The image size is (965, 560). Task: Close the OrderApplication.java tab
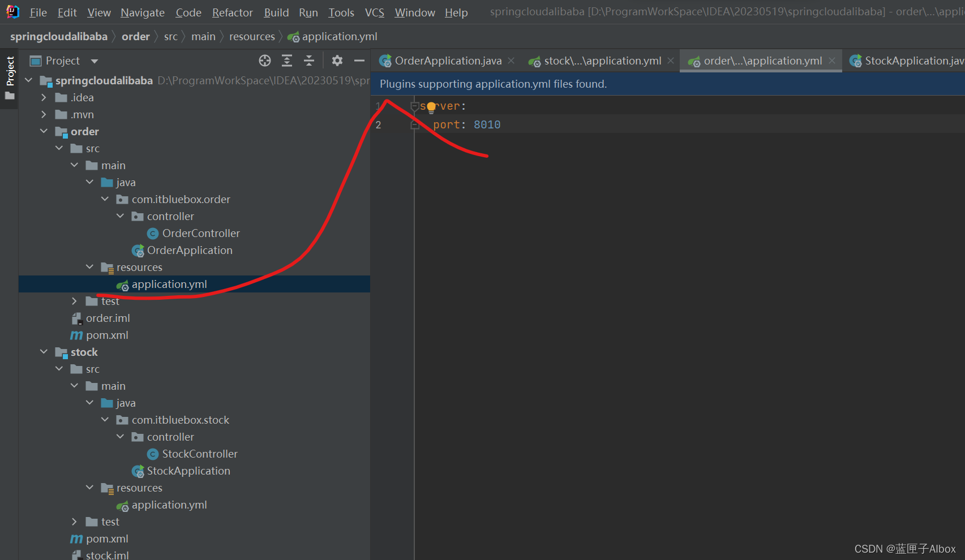coord(511,61)
